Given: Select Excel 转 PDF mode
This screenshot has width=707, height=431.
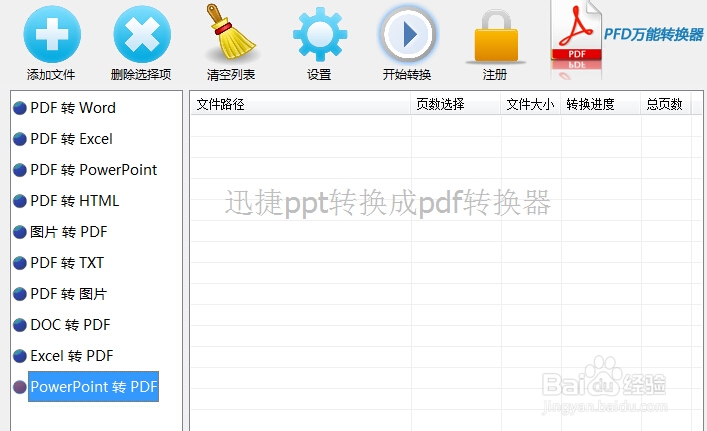Looking at the screenshot, I should tap(72, 356).
